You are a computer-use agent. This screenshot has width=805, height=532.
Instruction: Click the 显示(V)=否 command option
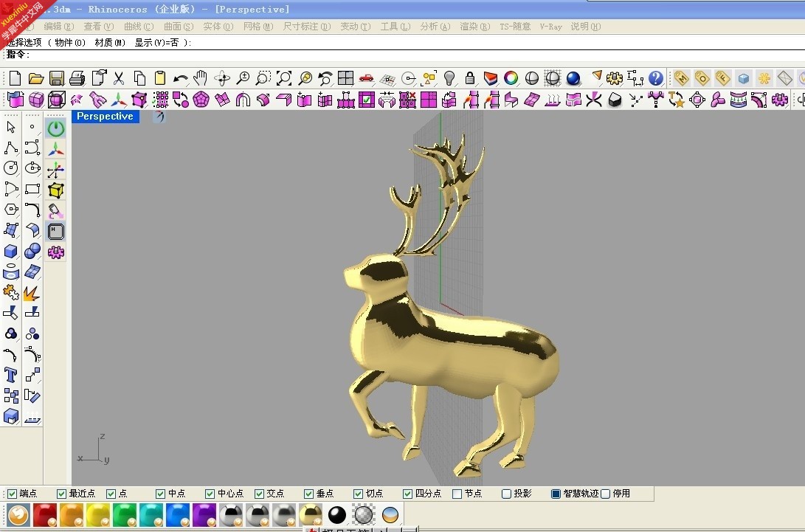(156, 43)
